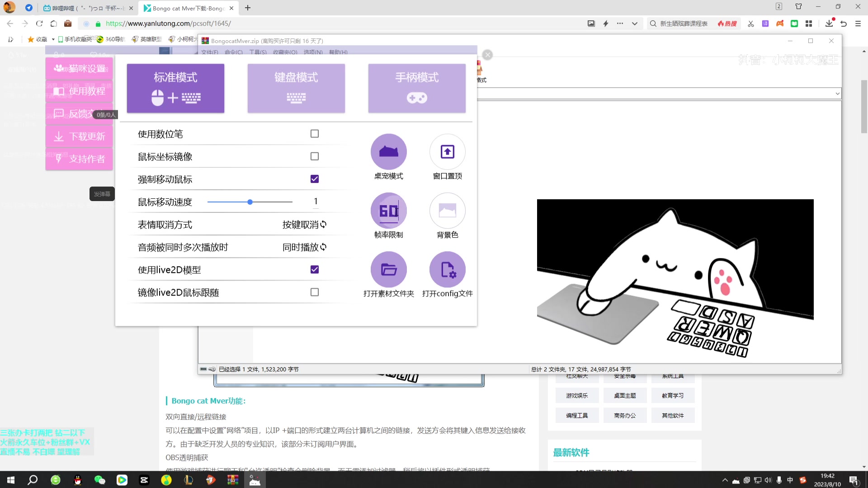Click browser forward arrow

click(x=25, y=23)
